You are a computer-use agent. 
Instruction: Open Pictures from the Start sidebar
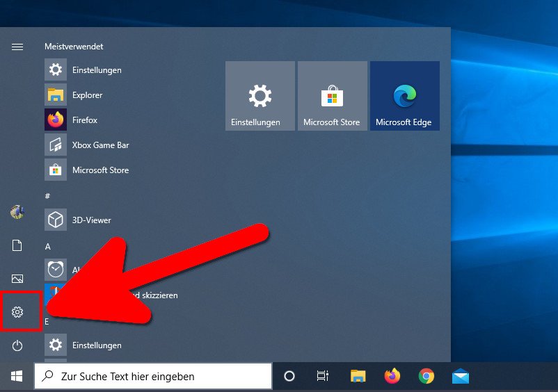(17, 279)
